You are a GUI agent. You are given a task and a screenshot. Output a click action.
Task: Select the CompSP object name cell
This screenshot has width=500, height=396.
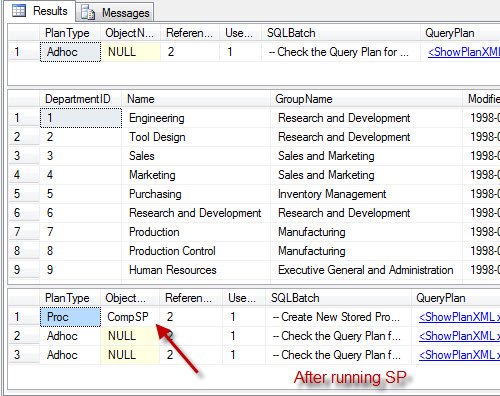pos(130,317)
